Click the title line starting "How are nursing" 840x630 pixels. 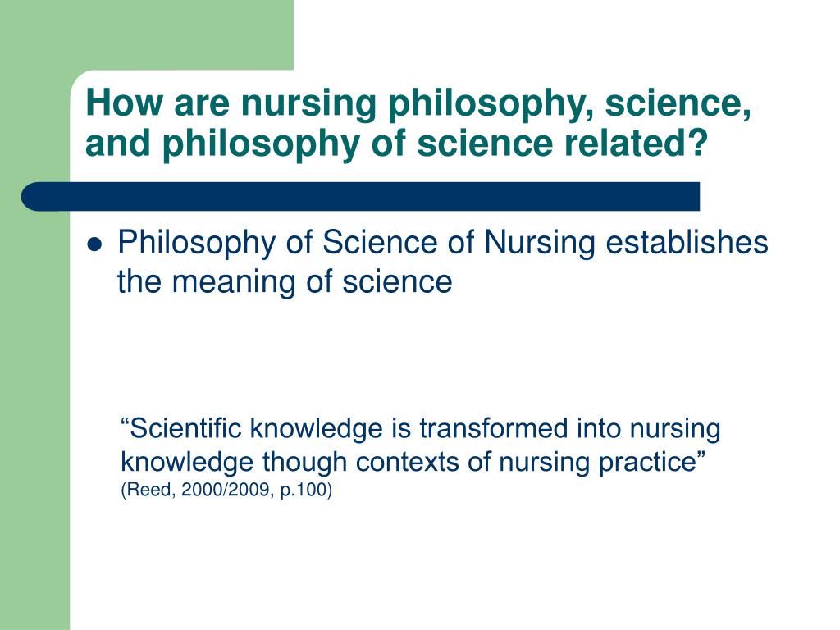418,103
